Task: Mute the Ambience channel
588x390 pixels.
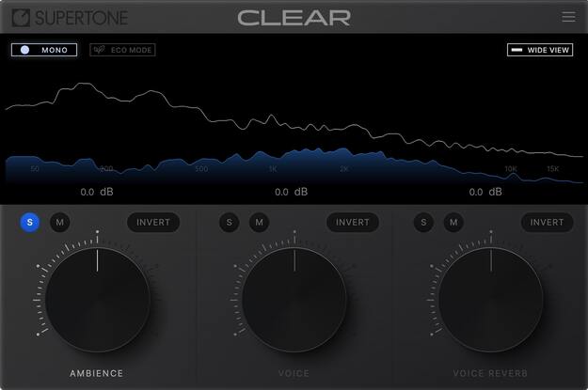Action: tap(59, 222)
